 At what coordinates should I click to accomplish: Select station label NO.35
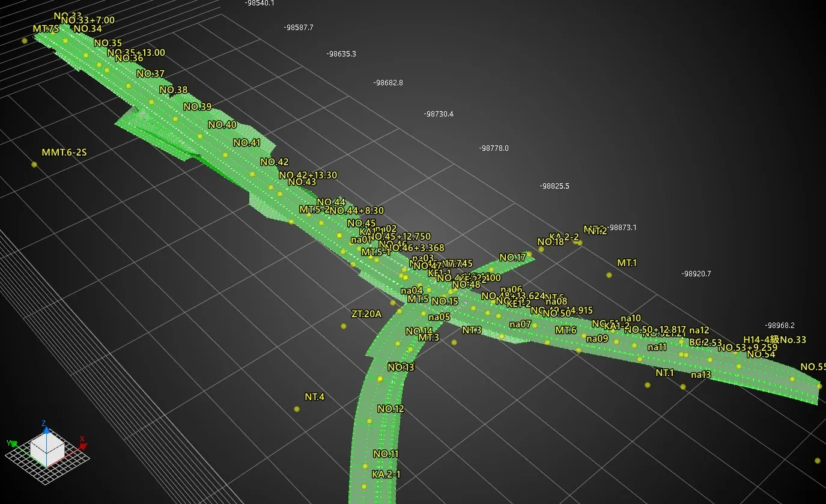pyautogui.click(x=108, y=43)
